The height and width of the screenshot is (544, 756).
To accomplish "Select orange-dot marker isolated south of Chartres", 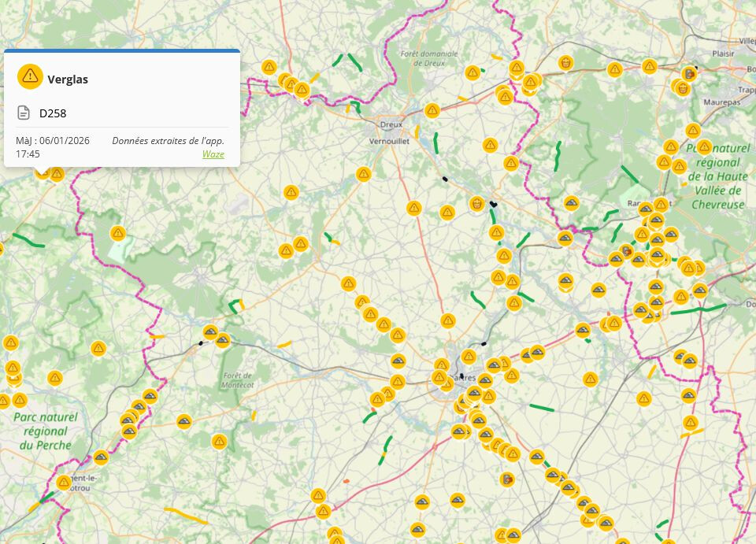I will coord(508,479).
